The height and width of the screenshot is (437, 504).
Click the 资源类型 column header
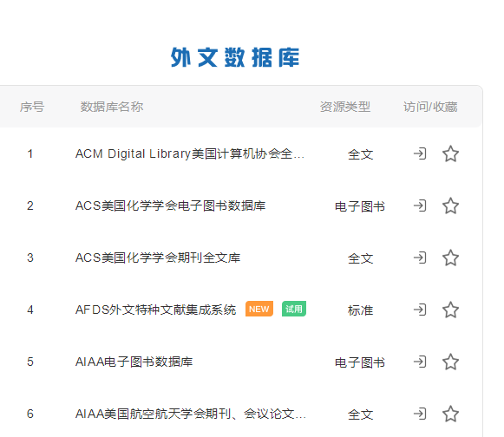[x=345, y=107]
